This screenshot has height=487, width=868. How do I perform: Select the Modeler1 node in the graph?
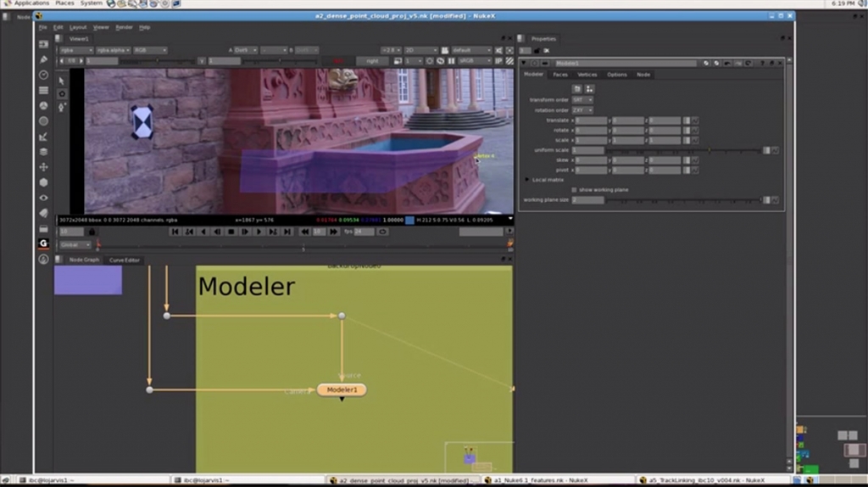click(x=342, y=389)
